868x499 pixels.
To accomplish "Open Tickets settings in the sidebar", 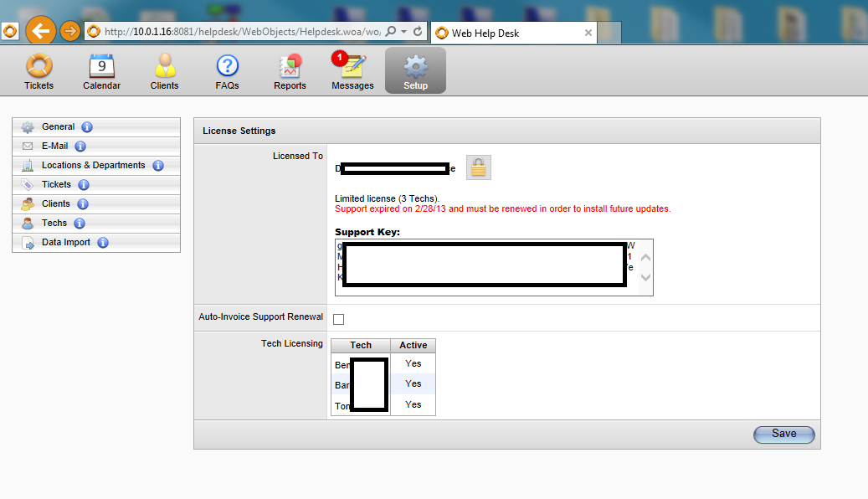I will (56, 184).
